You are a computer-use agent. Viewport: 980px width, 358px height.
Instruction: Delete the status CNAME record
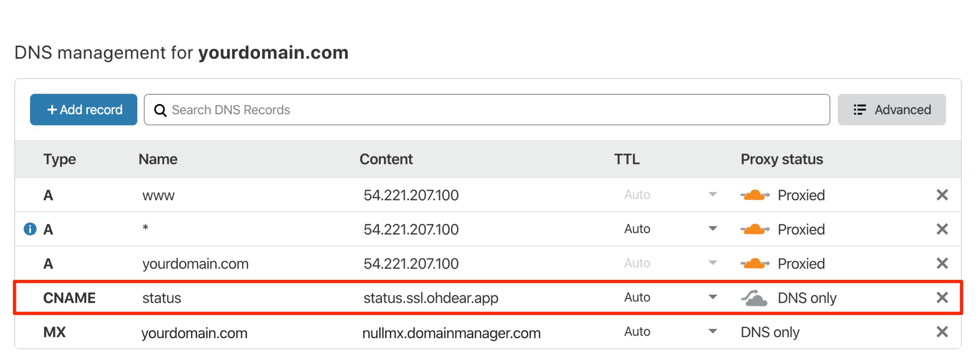tap(942, 298)
